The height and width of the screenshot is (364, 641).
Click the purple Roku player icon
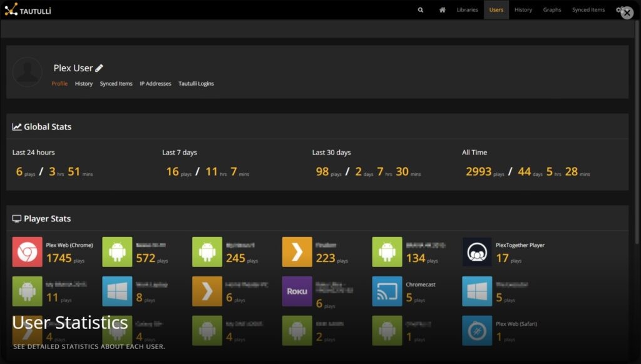click(x=297, y=291)
